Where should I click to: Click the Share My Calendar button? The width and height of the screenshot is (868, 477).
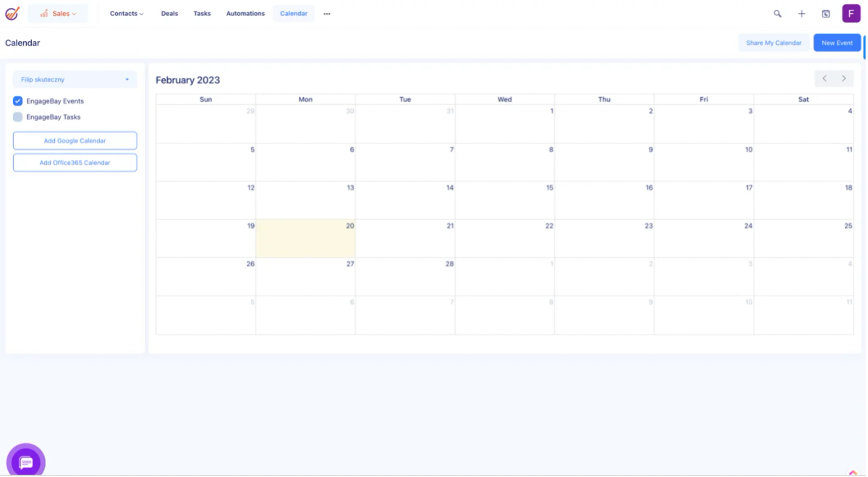click(x=774, y=43)
